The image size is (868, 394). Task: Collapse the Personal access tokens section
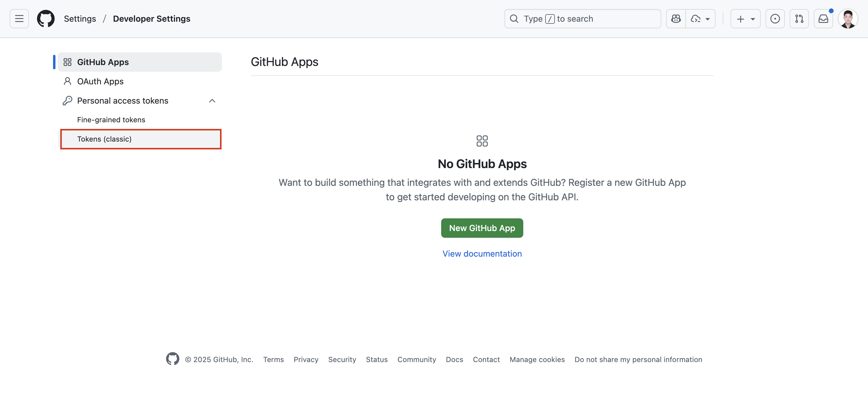pyautogui.click(x=212, y=101)
